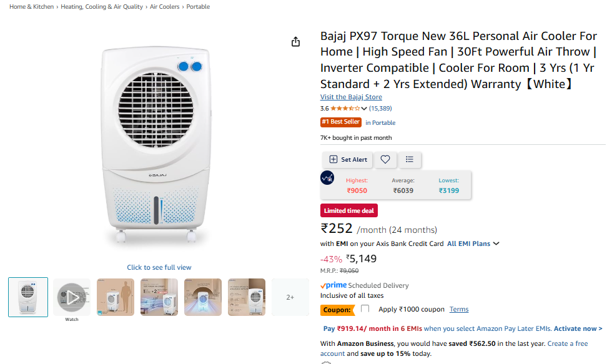Play the product video thumbnail
612x364 pixels.
coord(72,297)
